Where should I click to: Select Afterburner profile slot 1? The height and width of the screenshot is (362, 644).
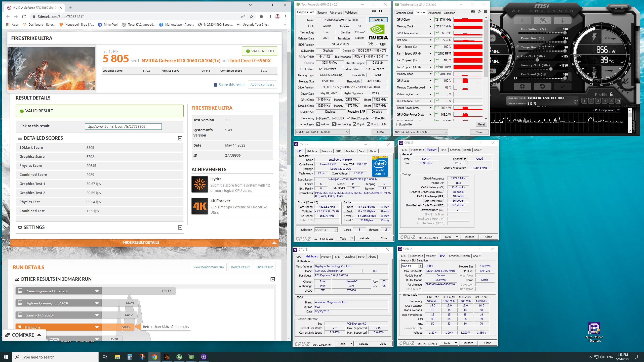584,101
